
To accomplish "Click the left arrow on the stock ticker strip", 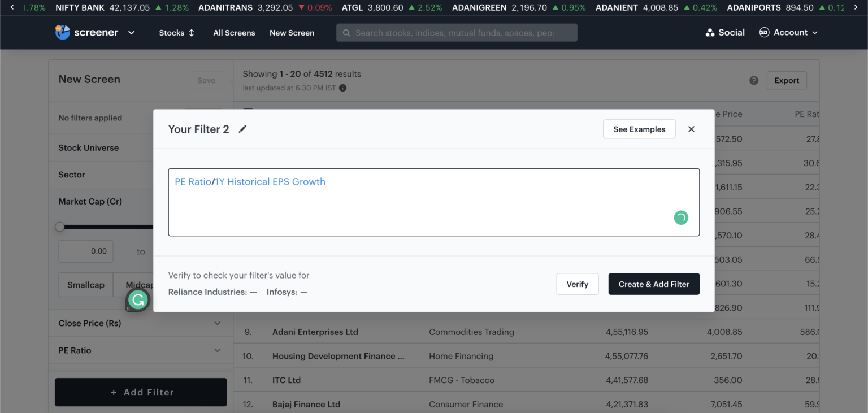I will 12,7.
